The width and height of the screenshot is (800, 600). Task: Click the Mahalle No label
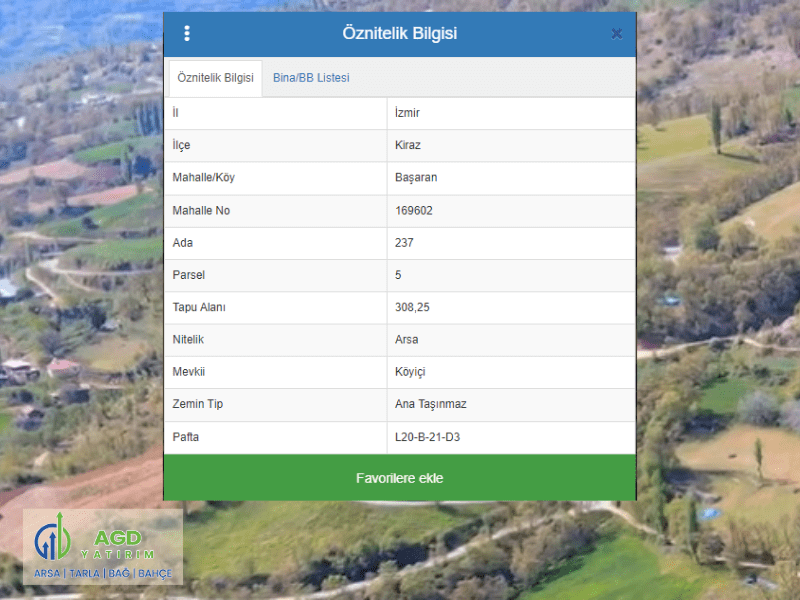(201, 210)
